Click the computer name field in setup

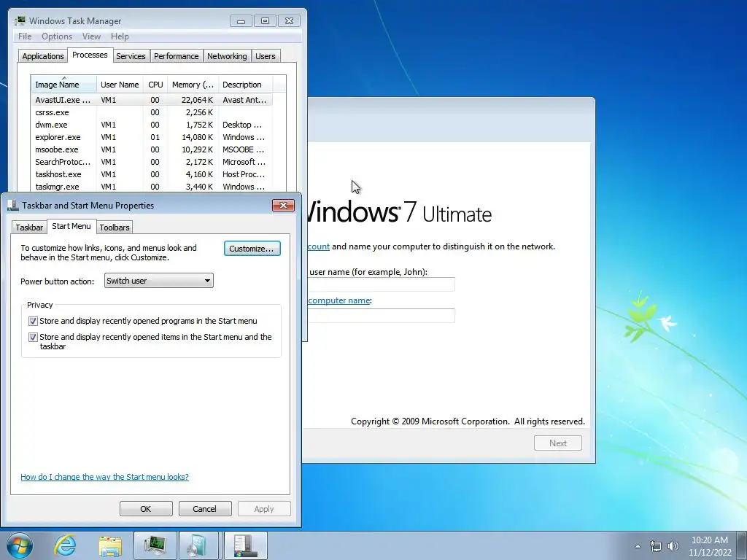[381, 316]
